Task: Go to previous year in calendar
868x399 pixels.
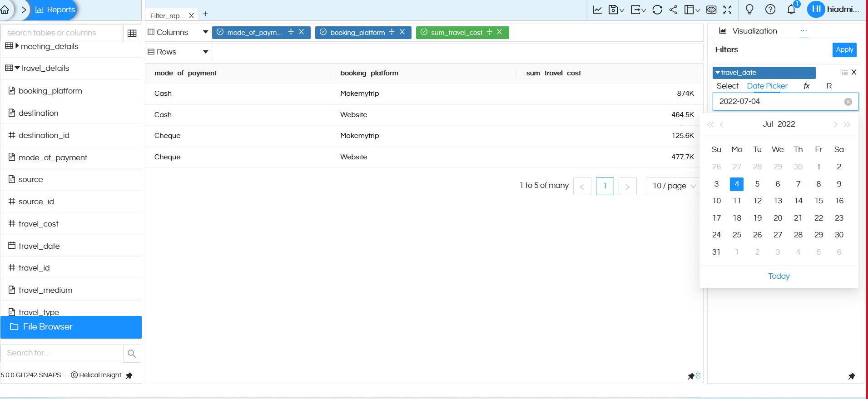Action: tap(710, 124)
